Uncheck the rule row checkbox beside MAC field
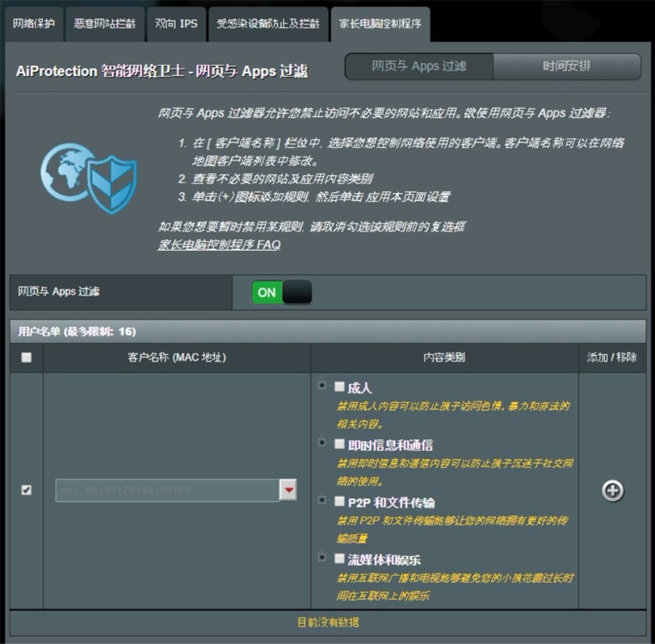 click(x=26, y=490)
